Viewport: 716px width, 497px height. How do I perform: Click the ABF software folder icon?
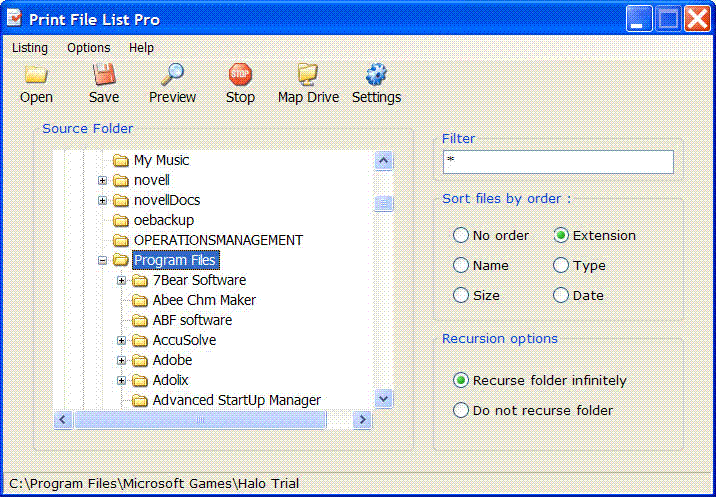(x=140, y=321)
